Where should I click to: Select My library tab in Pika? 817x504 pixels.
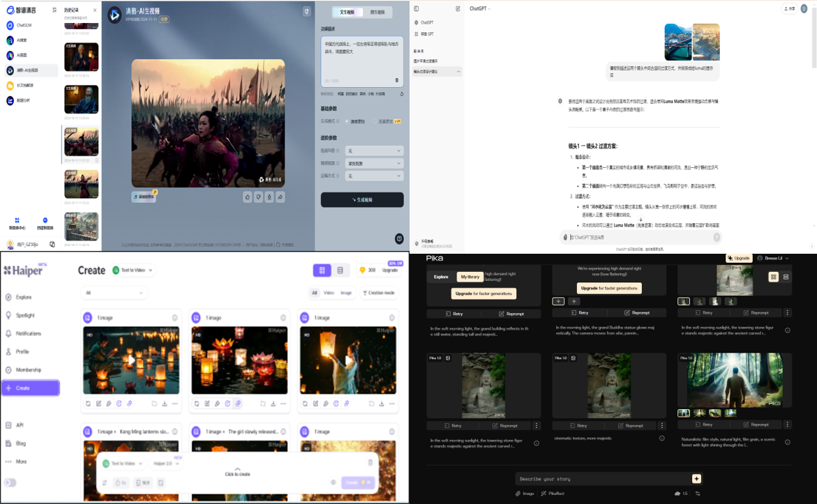(469, 277)
